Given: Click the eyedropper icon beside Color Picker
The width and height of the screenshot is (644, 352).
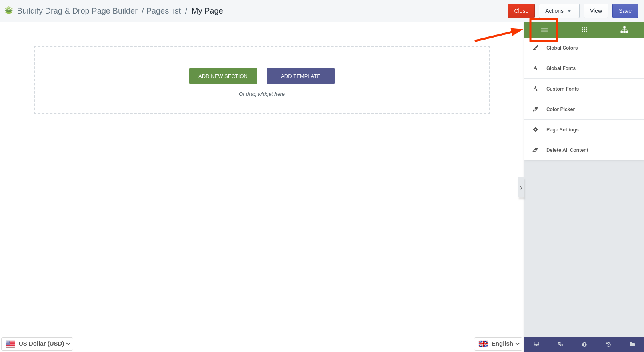Looking at the screenshot, I should tap(535, 109).
